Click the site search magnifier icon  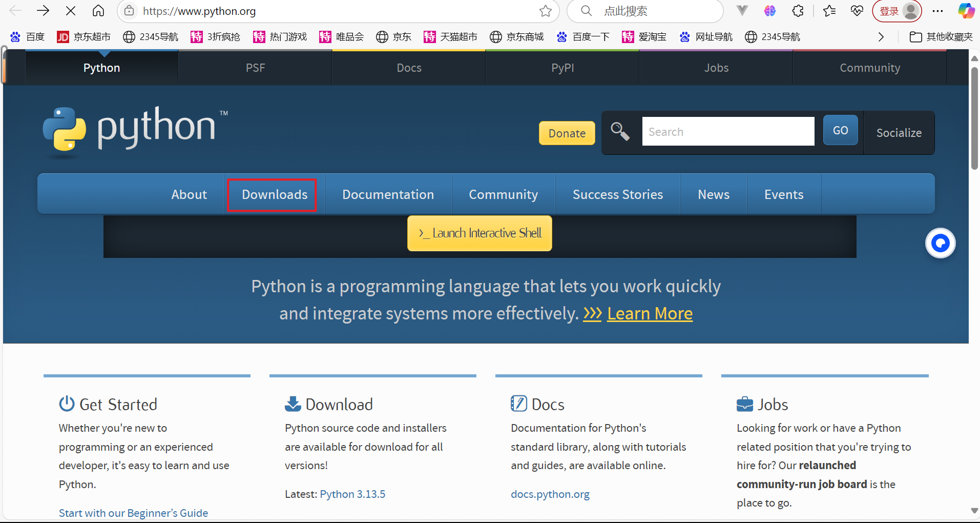tap(620, 131)
